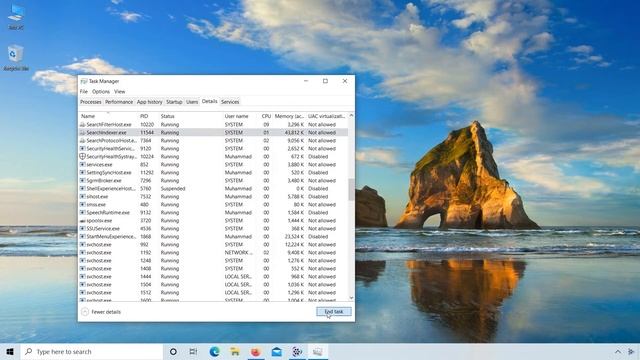The height and width of the screenshot is (360, 640).
Task: Open the File menu
Action: [84, 91]
